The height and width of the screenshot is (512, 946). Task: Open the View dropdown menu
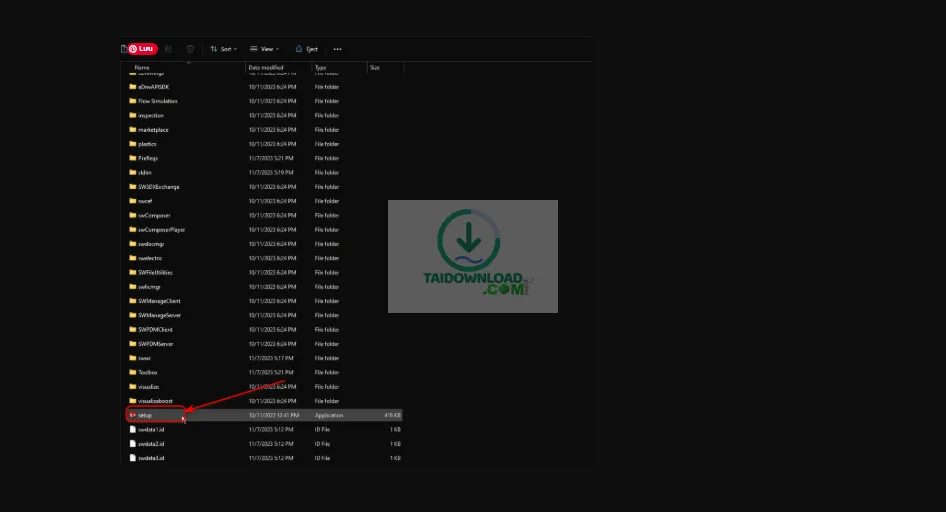click(265, 49)
